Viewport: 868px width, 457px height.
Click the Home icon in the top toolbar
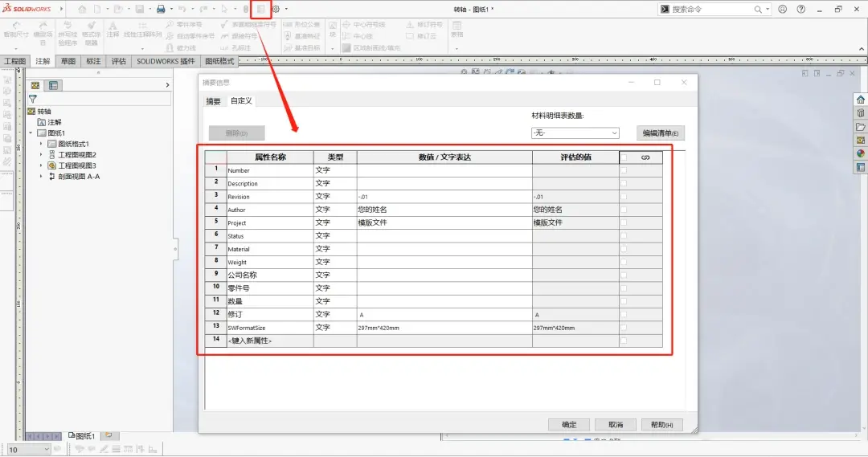(82, 10)
